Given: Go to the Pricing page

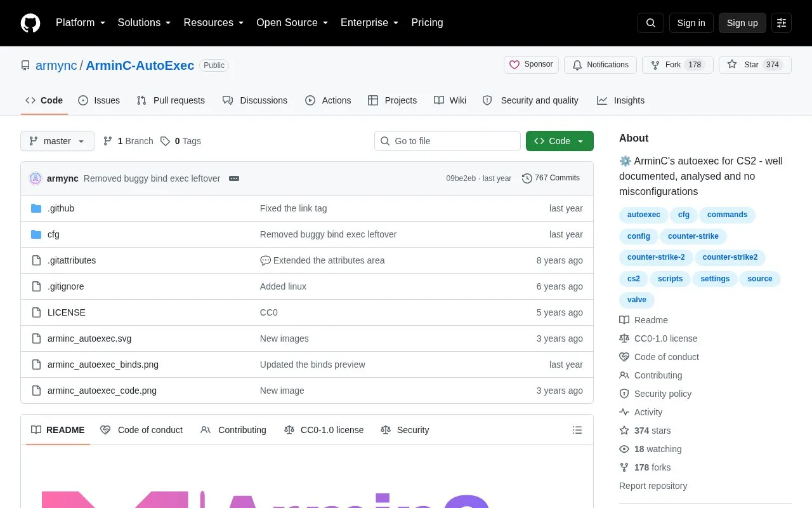Looking at the screenshot, I should 427,23.
